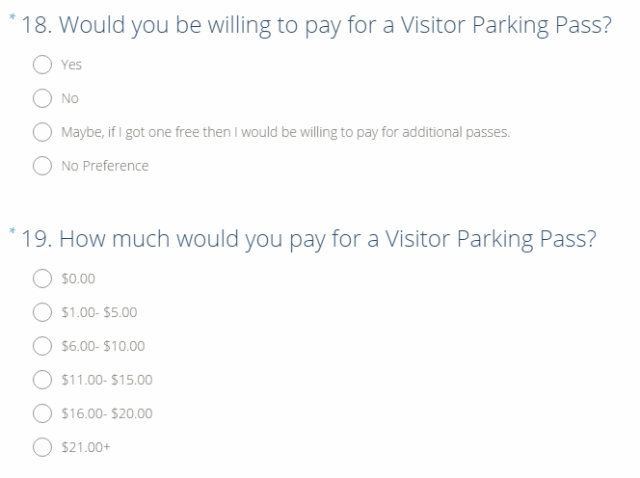Screen dimensions: 640x478
Task: Click the question 18 heading text
Action: click(316, 26)
